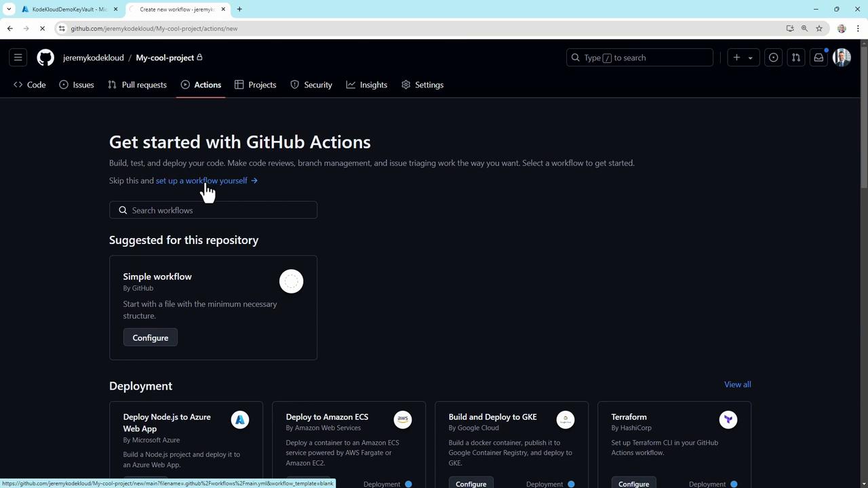Click the "Build and Deploy to GKE" title
Screen dimensions: 868x488
click(492, 417)
